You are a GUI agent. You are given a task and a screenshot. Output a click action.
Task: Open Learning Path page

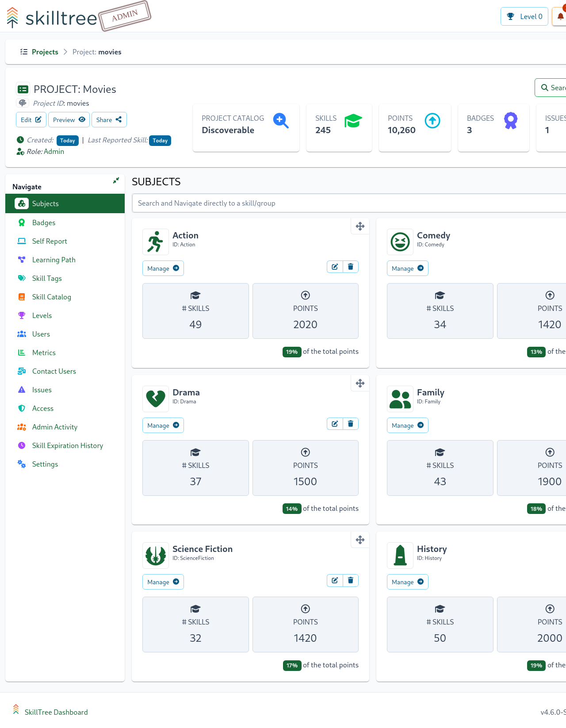tap(65, 260)
